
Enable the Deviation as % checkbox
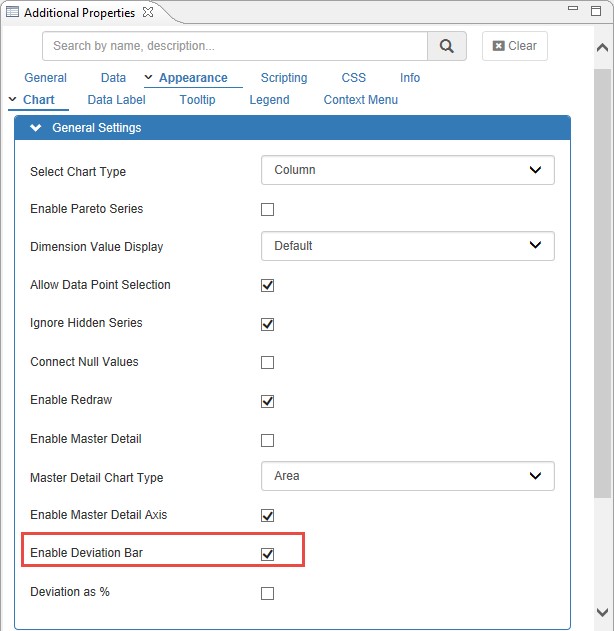coord(267,593)
